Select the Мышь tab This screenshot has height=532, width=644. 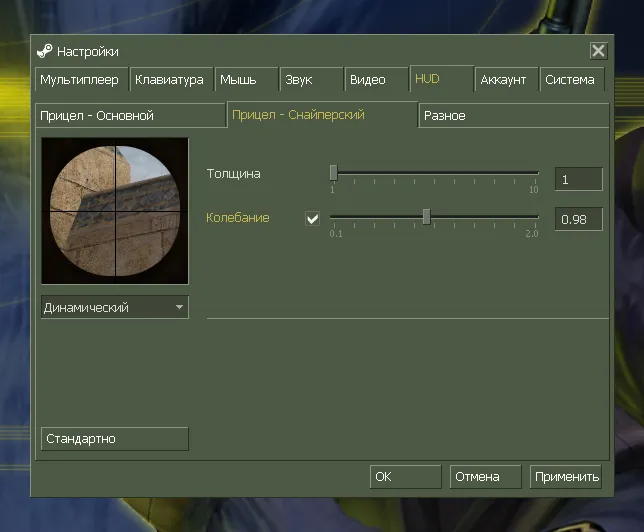(246, 79)
